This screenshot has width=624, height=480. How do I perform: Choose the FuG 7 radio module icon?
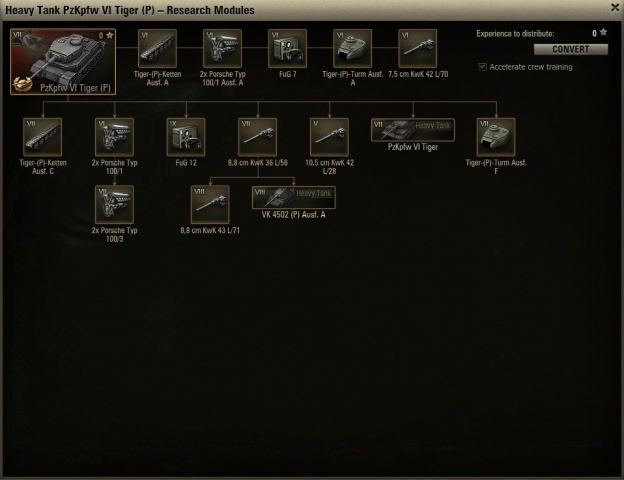(x=287, y=48)
